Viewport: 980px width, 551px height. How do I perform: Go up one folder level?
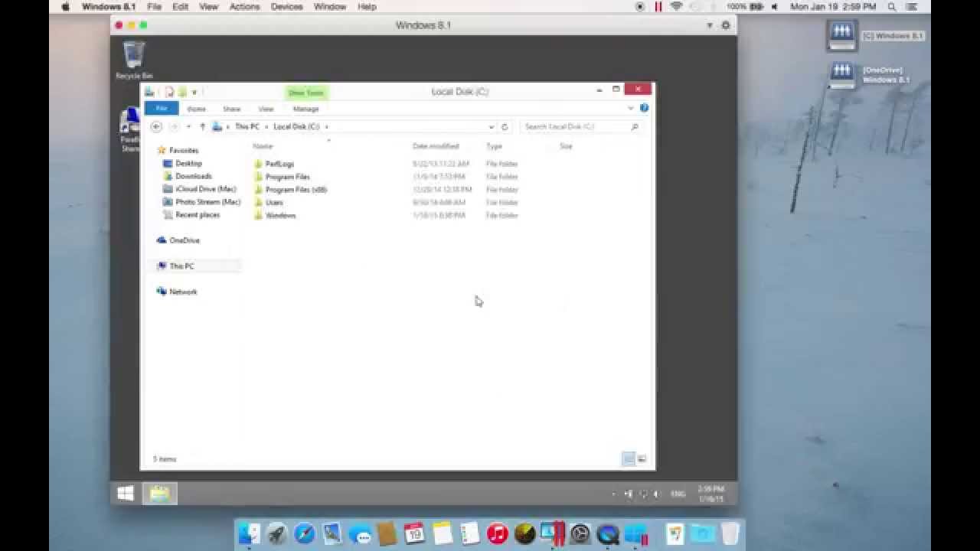[202, 126]
